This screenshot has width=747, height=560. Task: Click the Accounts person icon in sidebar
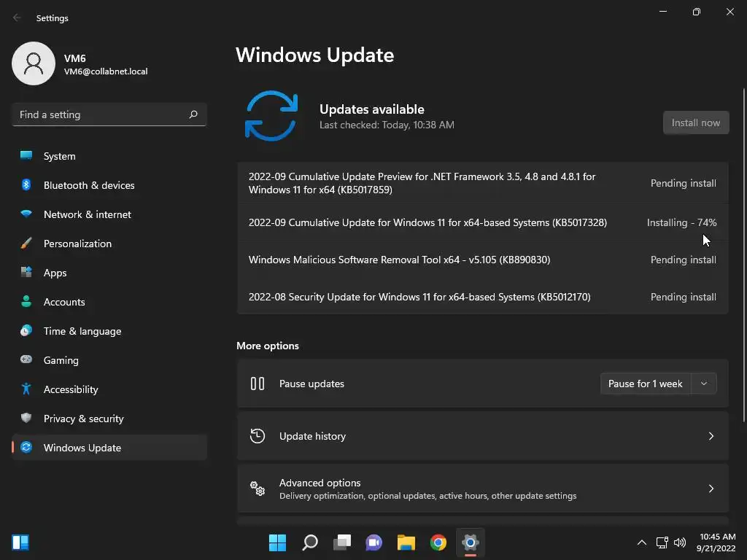click(26, 301)
